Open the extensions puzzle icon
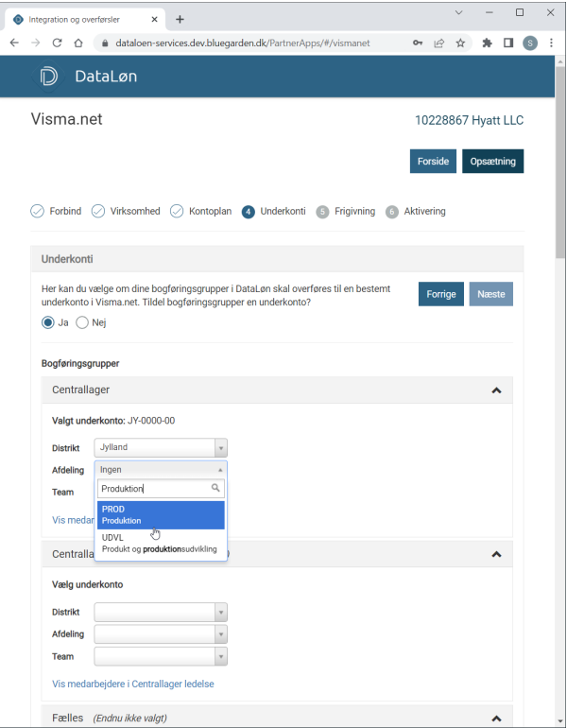Viewport: 567px width, 728px height. click(x=487, y=43)
